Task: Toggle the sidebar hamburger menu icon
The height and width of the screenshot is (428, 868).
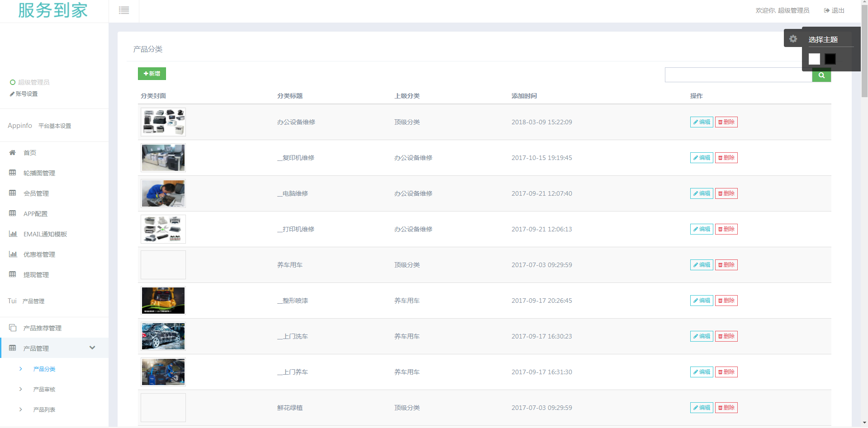Action: click(124, 10)
